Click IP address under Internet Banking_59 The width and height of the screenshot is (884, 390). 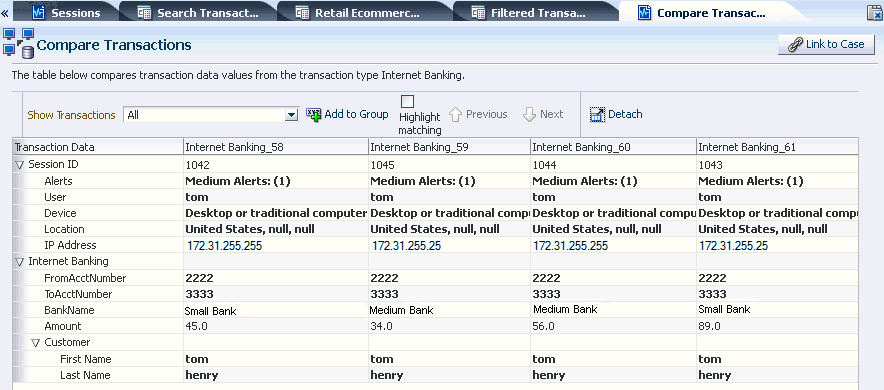point(406,246)
